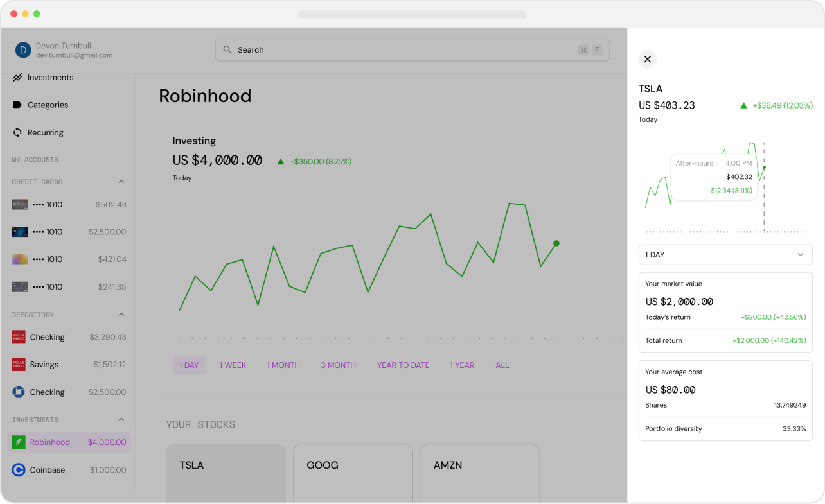Click the Recurring cycle icon
The height and width of the screenshot is (504, 825).
click(17, 132)
